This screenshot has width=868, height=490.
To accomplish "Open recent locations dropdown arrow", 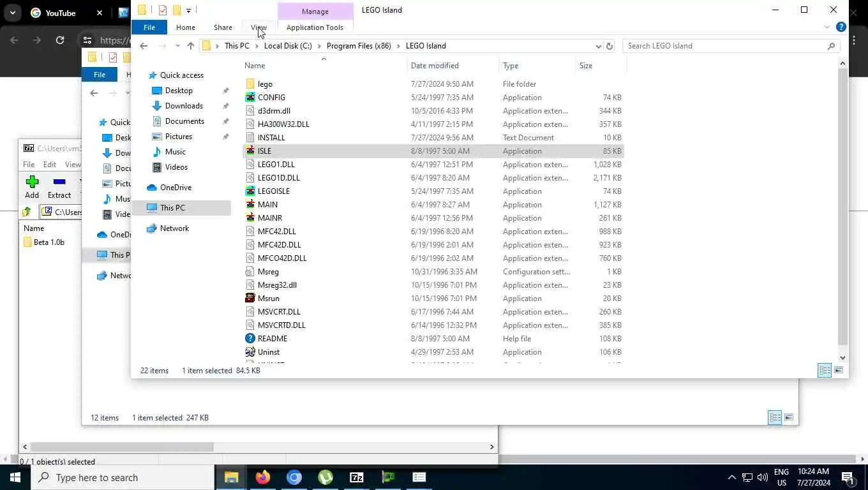I will 177,46.
